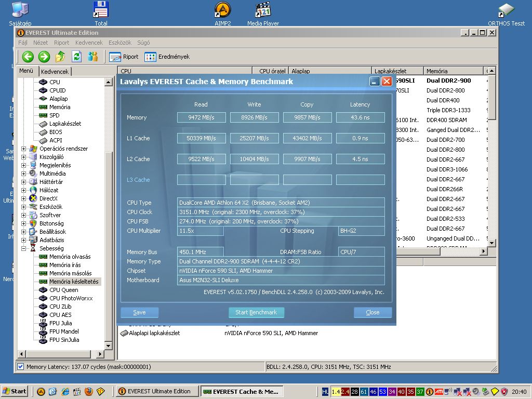This screenshot has height=399, width=532.
Task: Select Alaplap tree item
Action: pos(58,99)
